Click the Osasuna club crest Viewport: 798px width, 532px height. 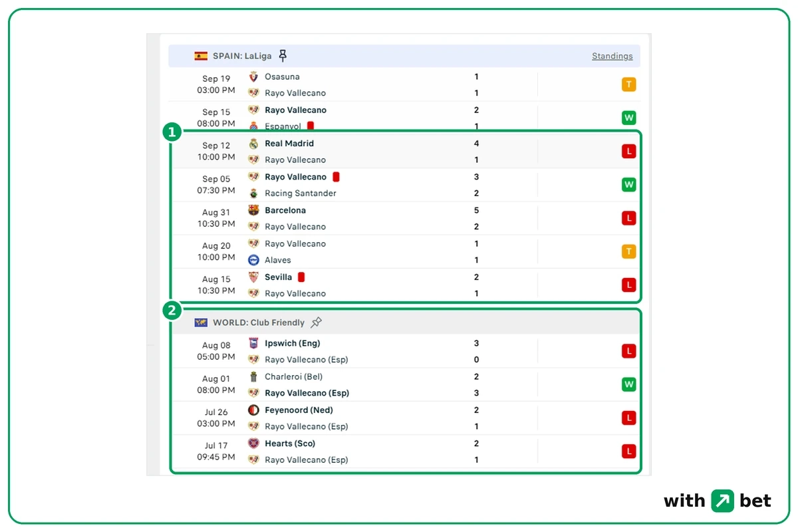(x=253, y=77)
